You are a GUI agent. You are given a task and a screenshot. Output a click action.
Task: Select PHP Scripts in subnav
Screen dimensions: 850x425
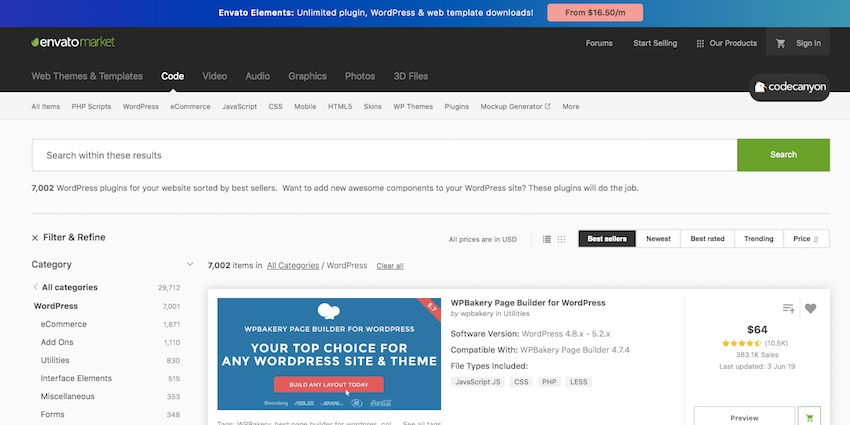pos(91,107)
